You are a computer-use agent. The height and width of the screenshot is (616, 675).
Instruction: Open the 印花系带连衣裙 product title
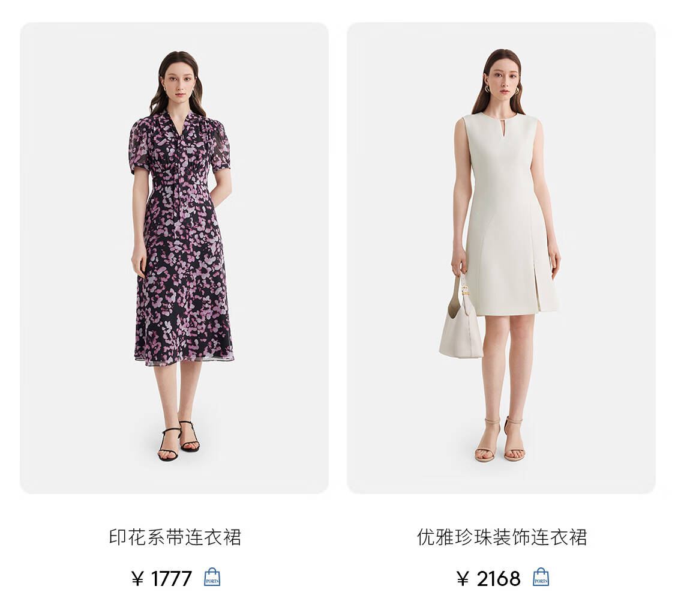[175, 537]
